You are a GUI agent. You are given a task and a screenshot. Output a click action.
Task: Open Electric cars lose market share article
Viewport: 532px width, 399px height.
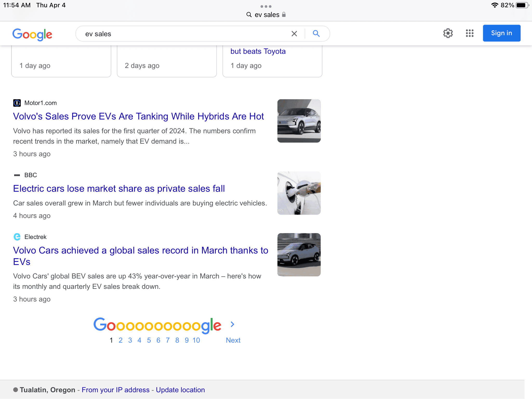[x=119, y=189]
